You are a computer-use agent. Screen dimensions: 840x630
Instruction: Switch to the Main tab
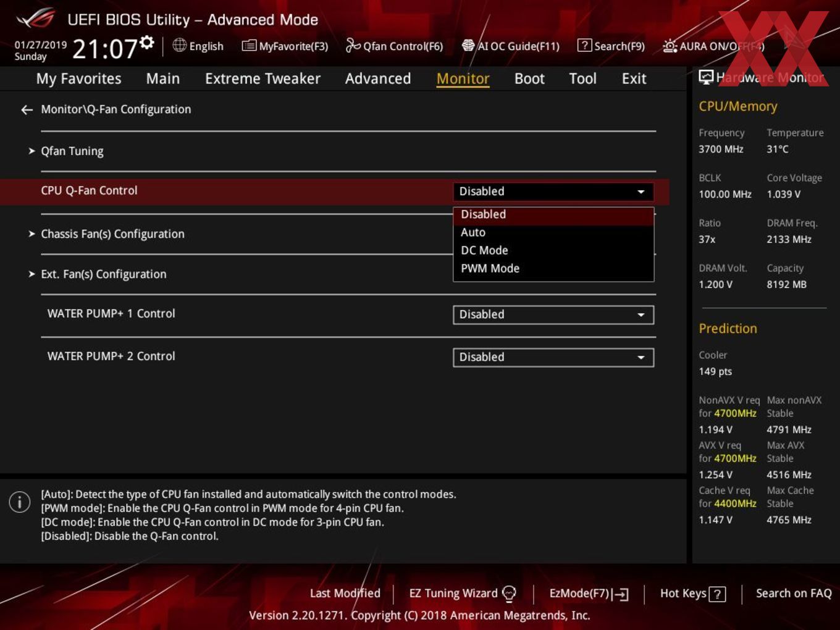[x=163, y=79]
